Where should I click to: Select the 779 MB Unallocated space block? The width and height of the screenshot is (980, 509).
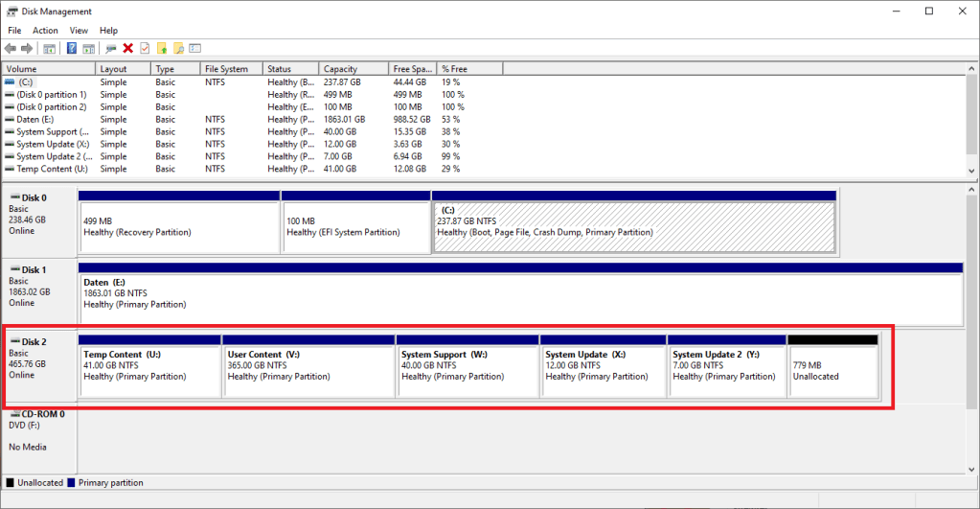click(832, 371)
